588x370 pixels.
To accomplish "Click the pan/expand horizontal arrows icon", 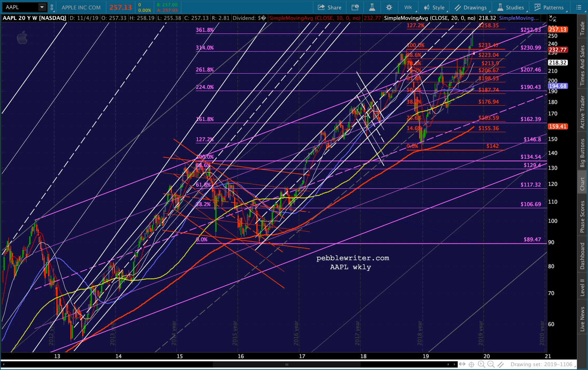I will 462,364.
